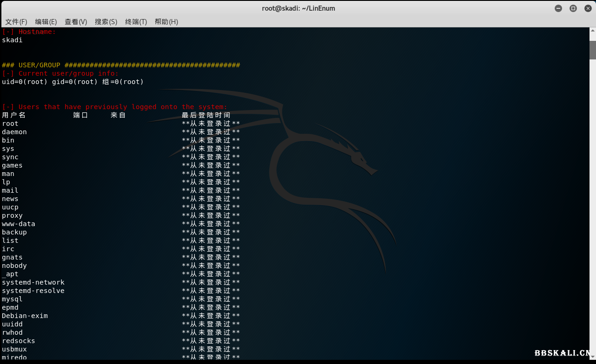
Task: Click the scrollbar track below the thumb
Action: (x=592, y=209)
